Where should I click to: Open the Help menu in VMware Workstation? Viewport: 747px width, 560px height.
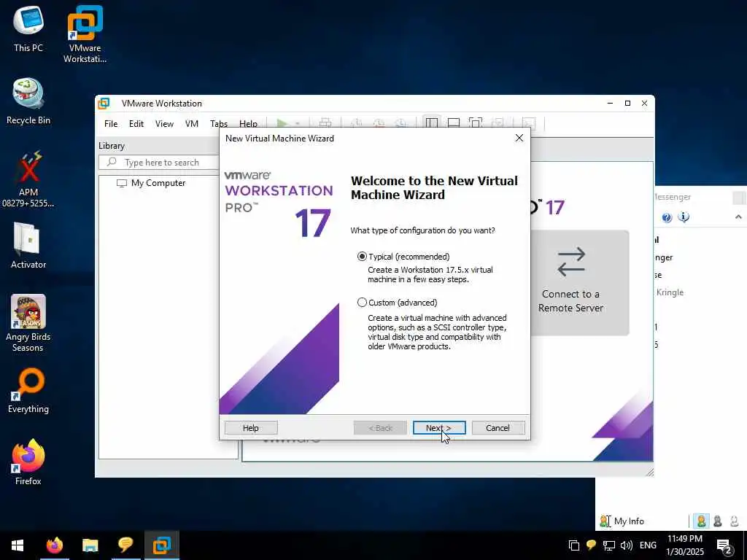pos(248,124)
